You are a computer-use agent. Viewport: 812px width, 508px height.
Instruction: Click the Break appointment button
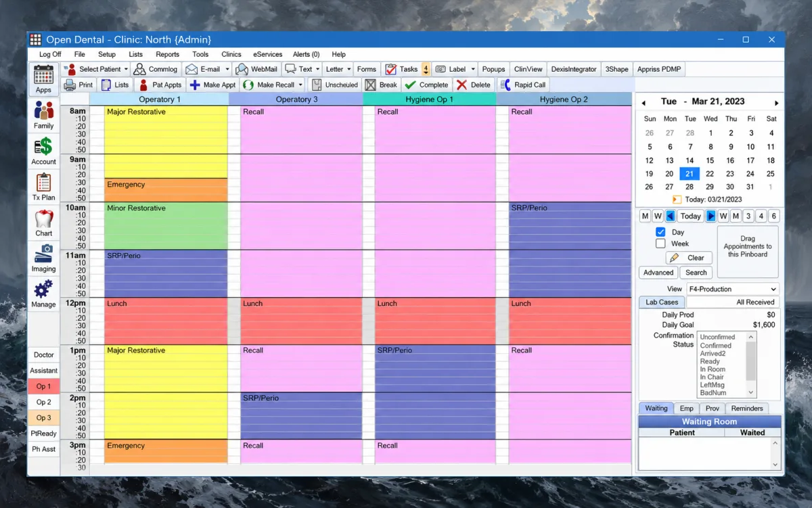point(381,85)
